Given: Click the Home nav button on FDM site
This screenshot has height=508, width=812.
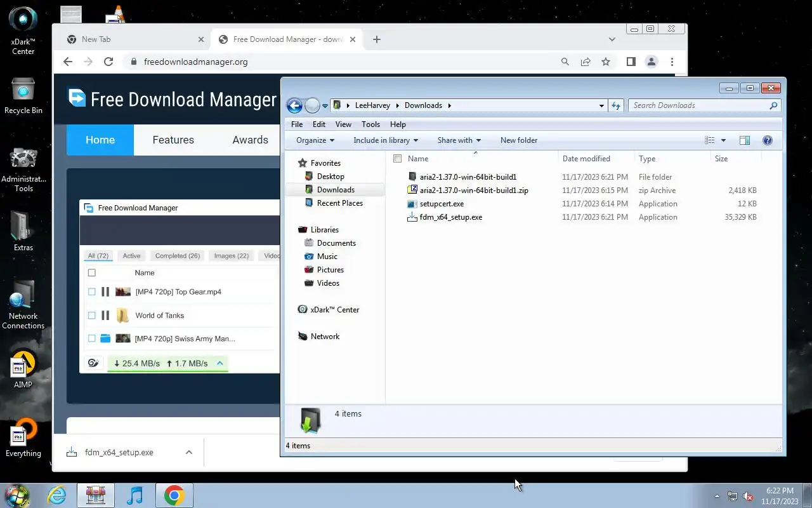Looking at the screenshot, I should 100,140.
